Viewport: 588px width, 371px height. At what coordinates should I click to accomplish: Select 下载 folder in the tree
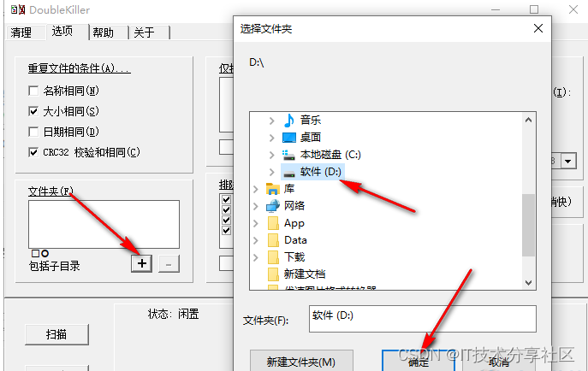[294, 257]
